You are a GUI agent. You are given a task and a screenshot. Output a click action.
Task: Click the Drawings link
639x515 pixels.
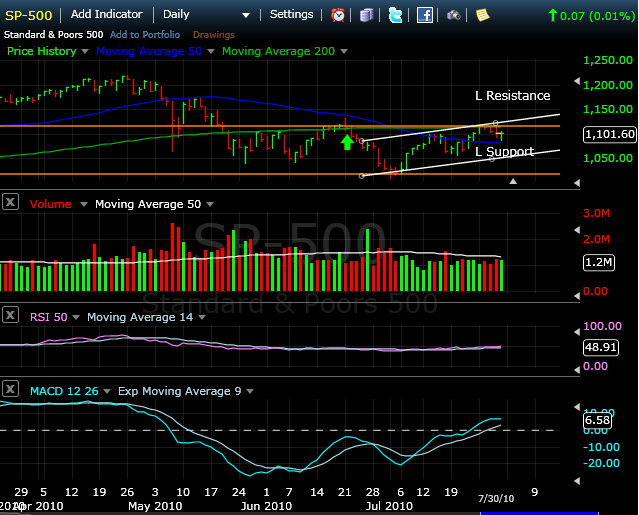(x=213, y=35)
